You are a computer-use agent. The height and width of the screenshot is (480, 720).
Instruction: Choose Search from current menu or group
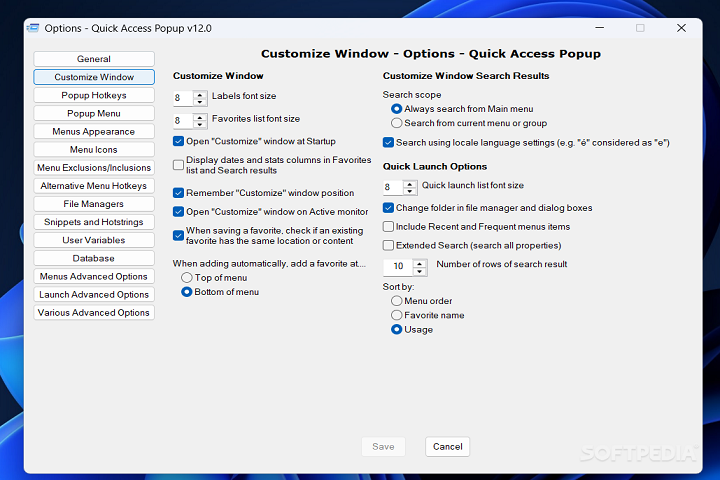[x=397, y=123]
